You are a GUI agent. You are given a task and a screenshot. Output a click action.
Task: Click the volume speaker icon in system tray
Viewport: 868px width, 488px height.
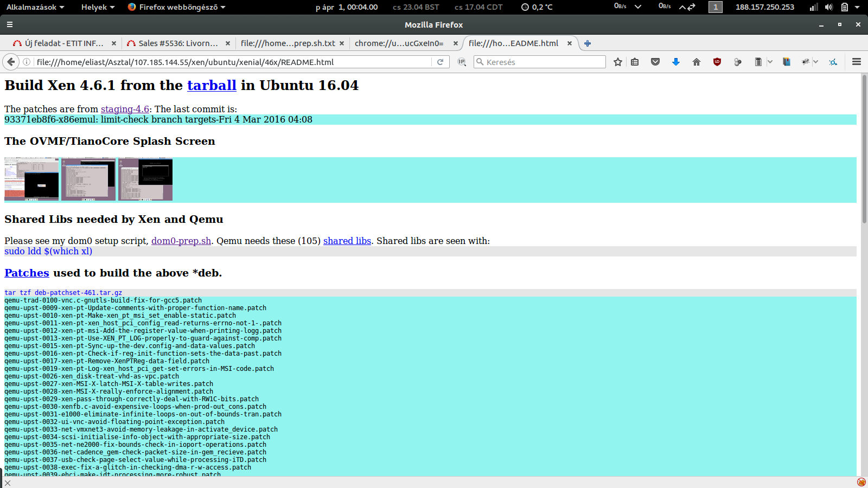pyautogui.click(x=829, y=7)
